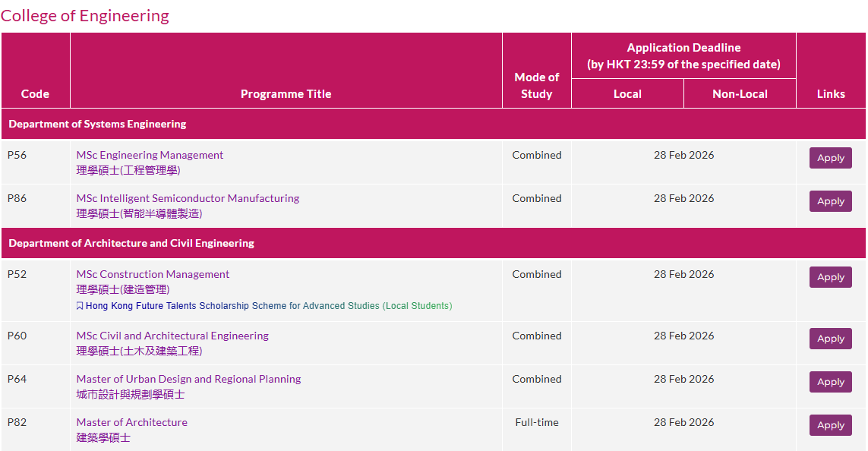Screen dimensions: 868x451
Task: Click the Programme Title column header
Action: 286,94
